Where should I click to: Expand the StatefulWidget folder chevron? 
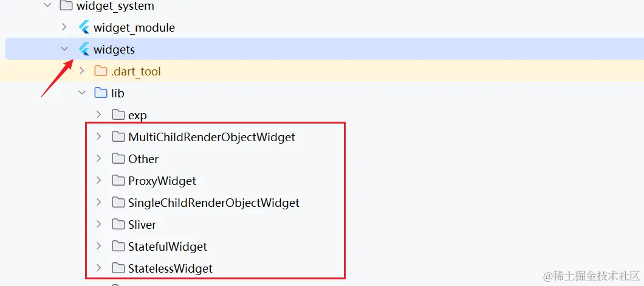(98, 246)
